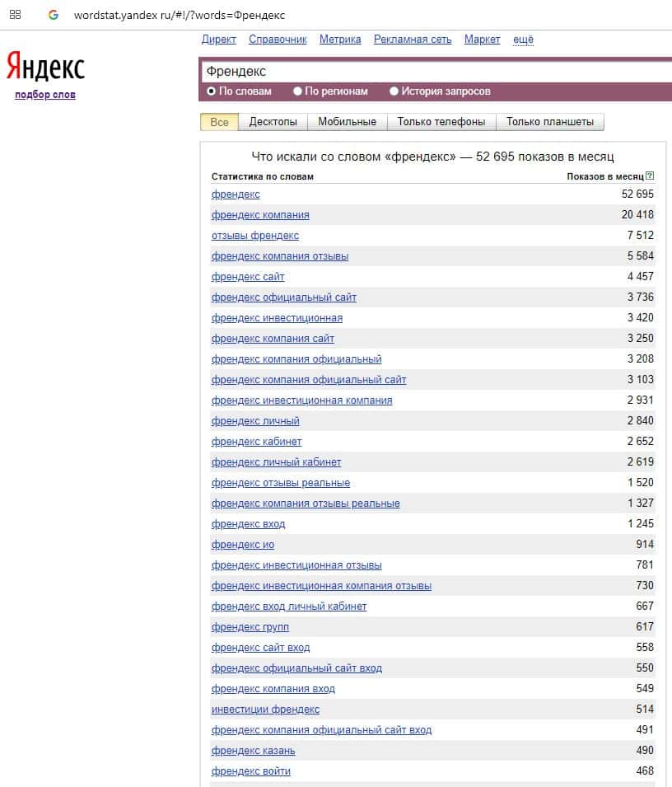Open the френдекс официальный сайт link
The height and width of the screenshot is (787, 672).
coord(284,297)
